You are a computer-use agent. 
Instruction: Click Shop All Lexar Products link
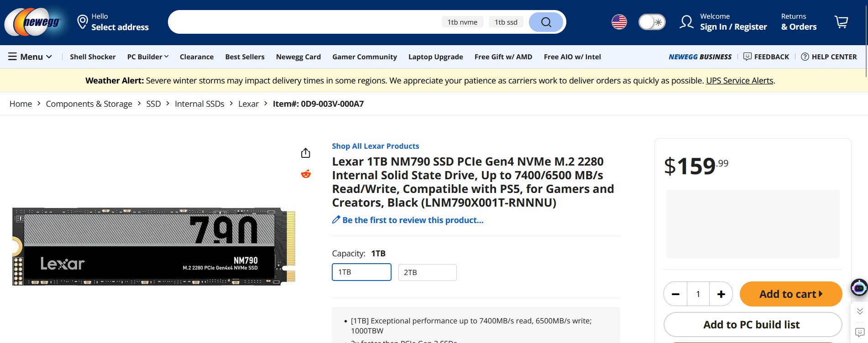375,146
